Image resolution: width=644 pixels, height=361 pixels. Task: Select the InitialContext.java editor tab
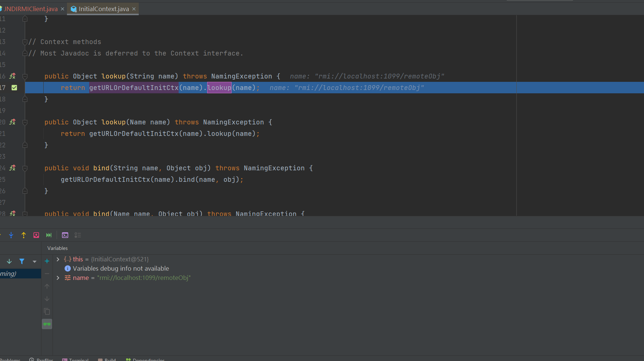click(104, 9)
